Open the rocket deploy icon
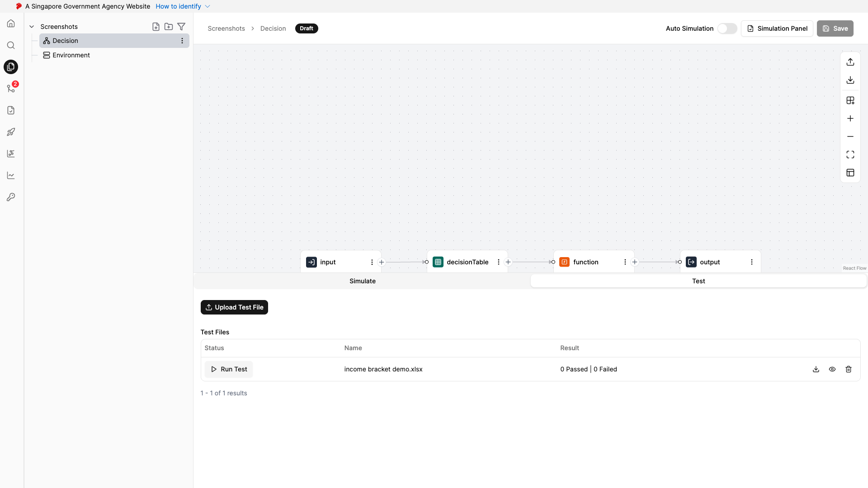 point(11,132)
